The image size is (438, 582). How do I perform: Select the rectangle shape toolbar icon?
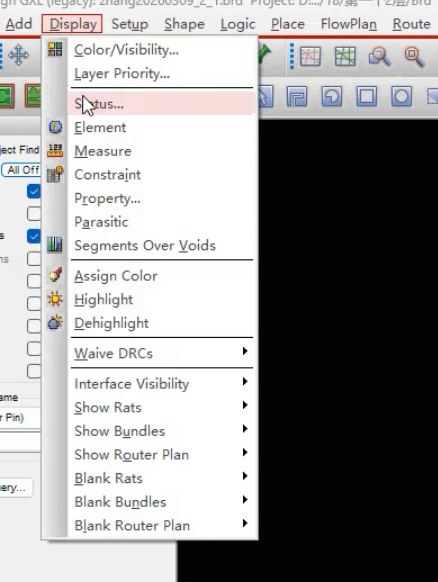tap(366, 96)
